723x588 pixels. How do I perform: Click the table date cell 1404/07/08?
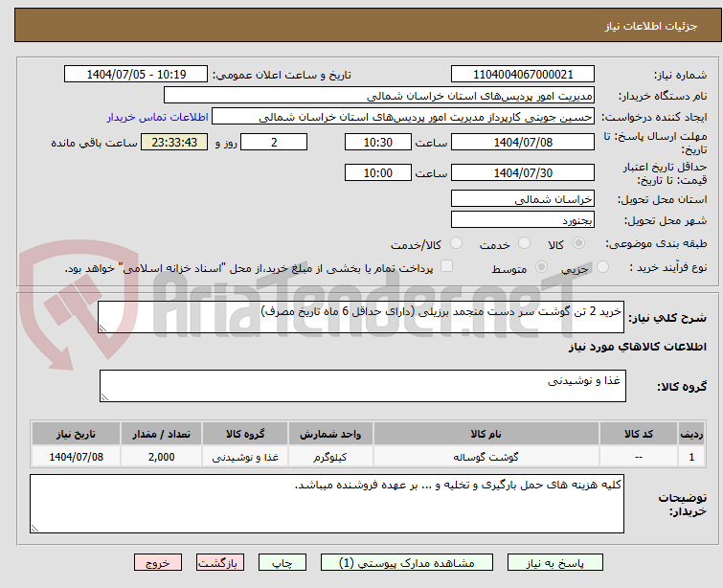coord(77,457)
